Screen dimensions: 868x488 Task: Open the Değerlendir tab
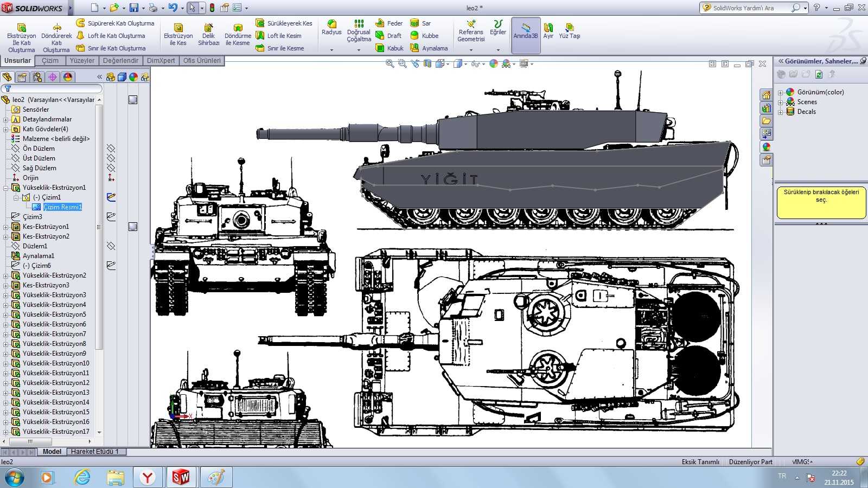pyautogui.click(x=120, y=61)
